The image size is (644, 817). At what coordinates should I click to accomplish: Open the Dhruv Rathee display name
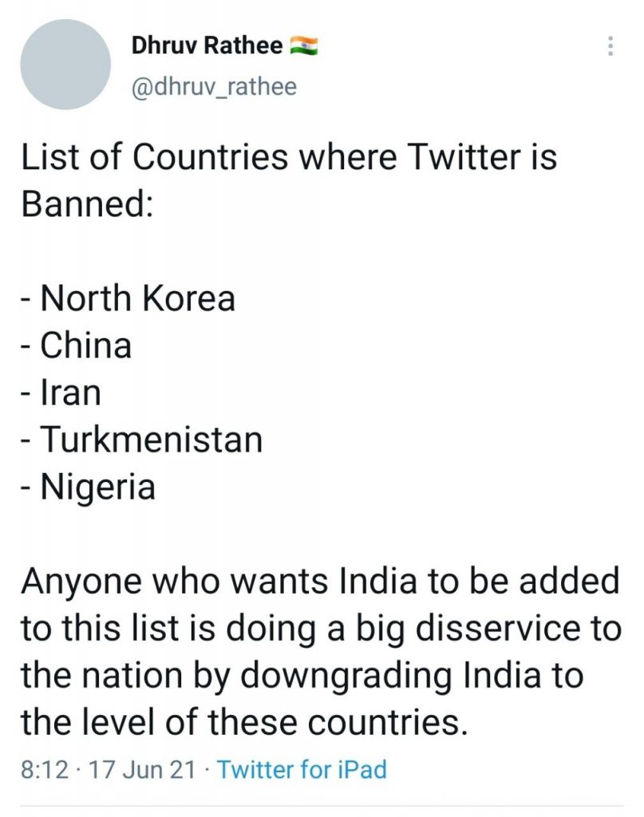pos(207,46)
